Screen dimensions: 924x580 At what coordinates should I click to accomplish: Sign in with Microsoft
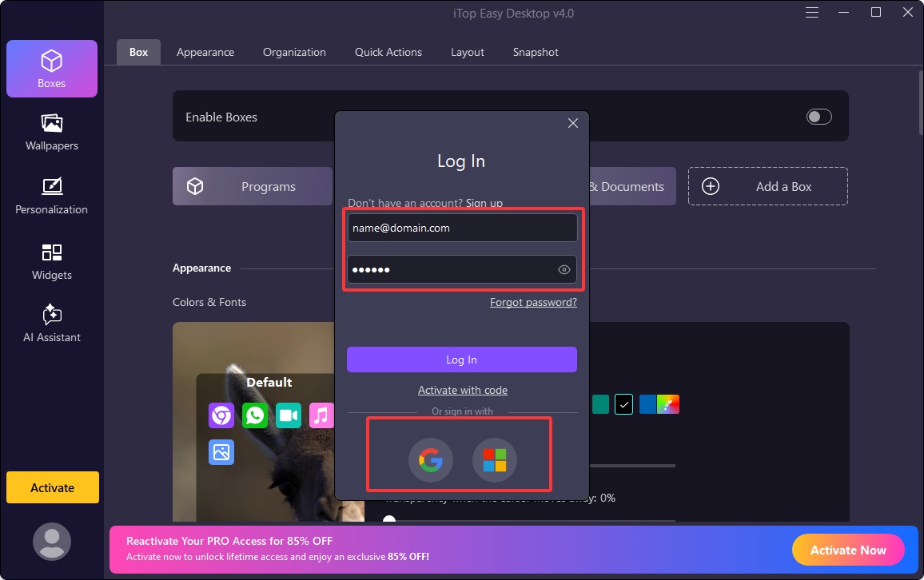tap(494, 460)
